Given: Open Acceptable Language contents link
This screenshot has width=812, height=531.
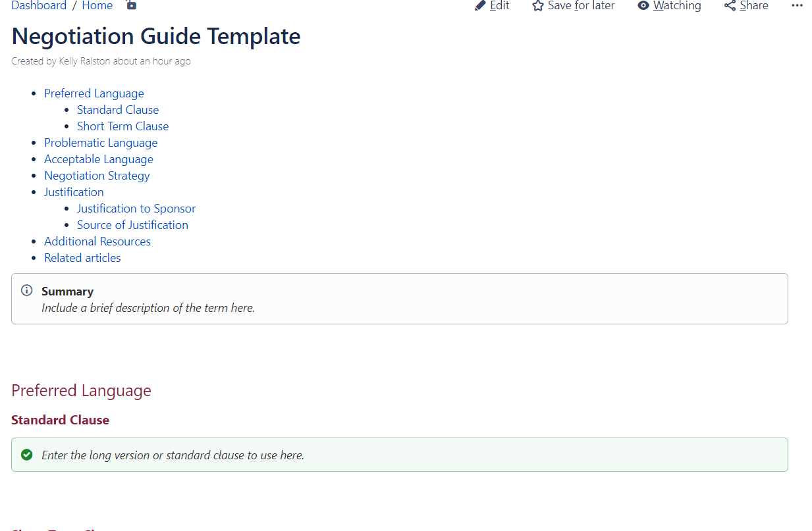Looking at the screenshot, I should coord(99,159).
